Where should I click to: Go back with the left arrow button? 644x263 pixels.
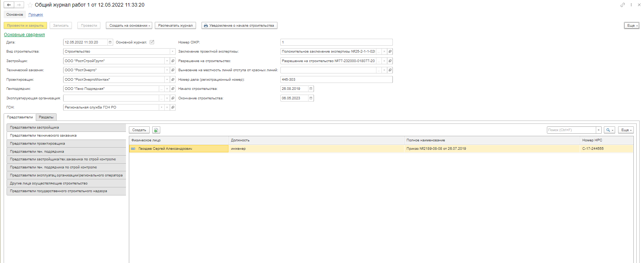click(x=9, y=5)
